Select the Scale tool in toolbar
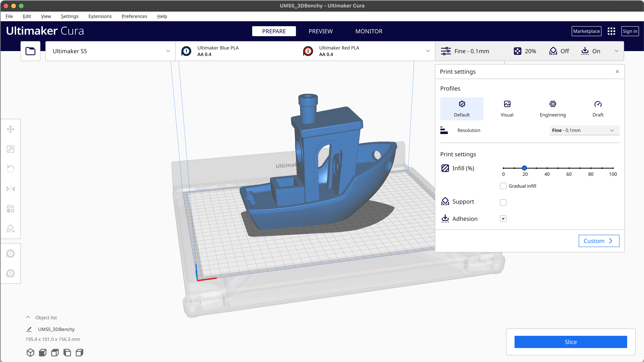The width and height of the screenshot is (644, 362). 11,149
